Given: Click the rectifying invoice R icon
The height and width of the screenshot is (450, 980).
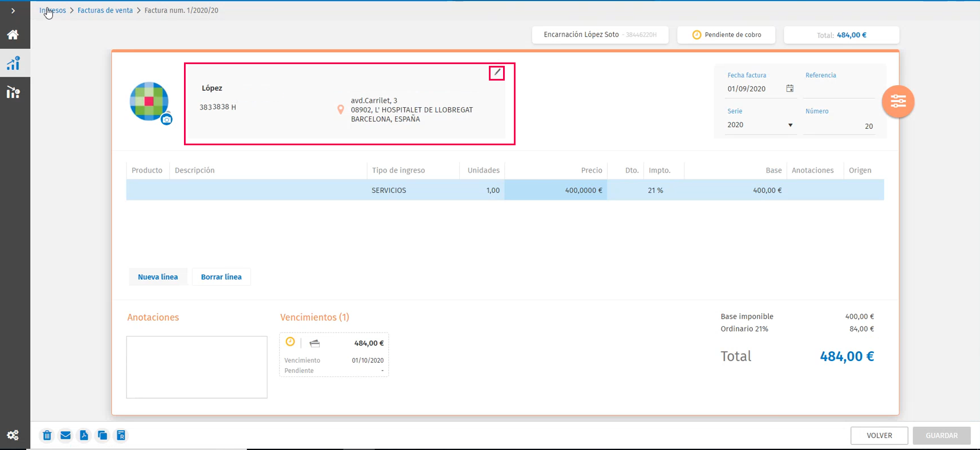Looking at the screenshot, I should tap(121, 435).
